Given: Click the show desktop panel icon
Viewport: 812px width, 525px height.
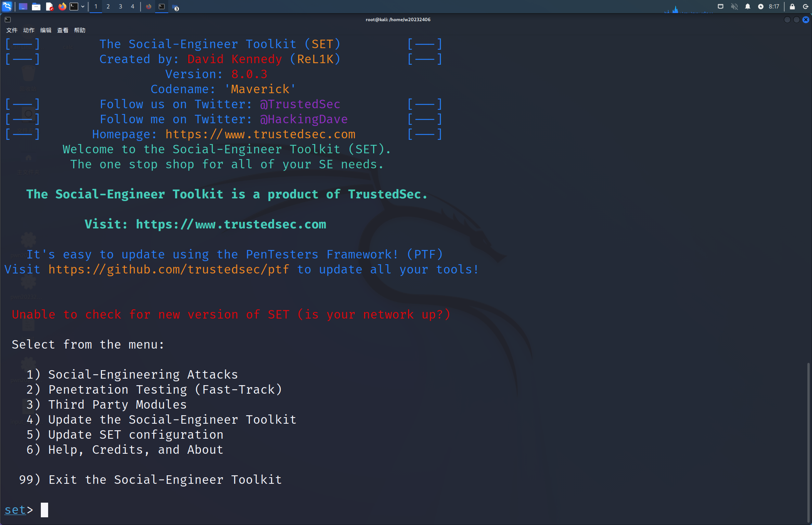Looking at the screenshot, I should (x=23, y=7).
